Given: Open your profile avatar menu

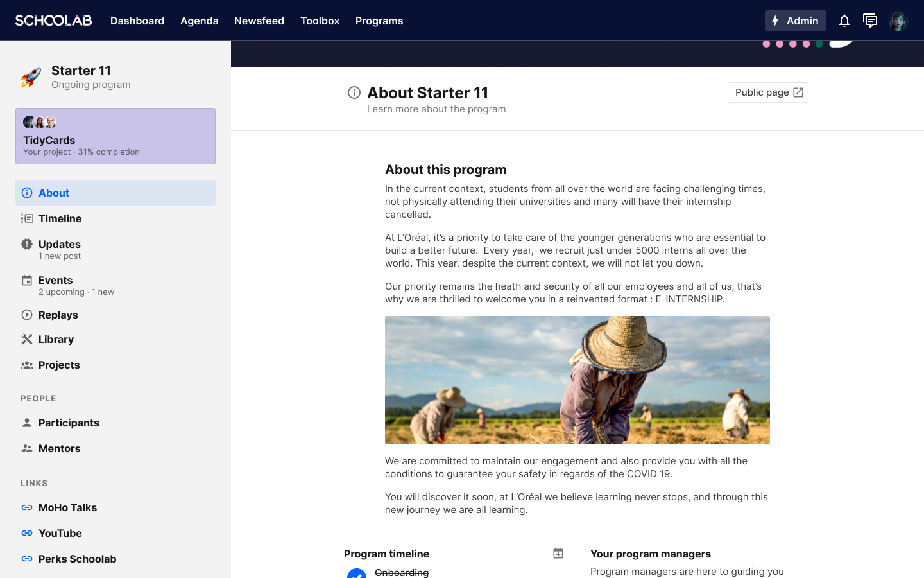Looking at the screenshot, I should click(899, 21).
